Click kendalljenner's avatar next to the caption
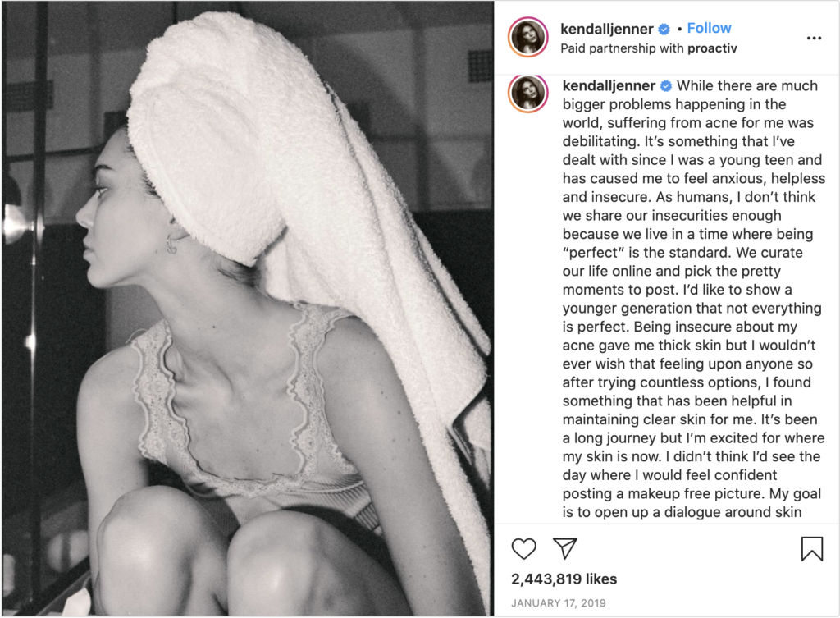This screenshot has height=618, width=840. click(528, 94)
